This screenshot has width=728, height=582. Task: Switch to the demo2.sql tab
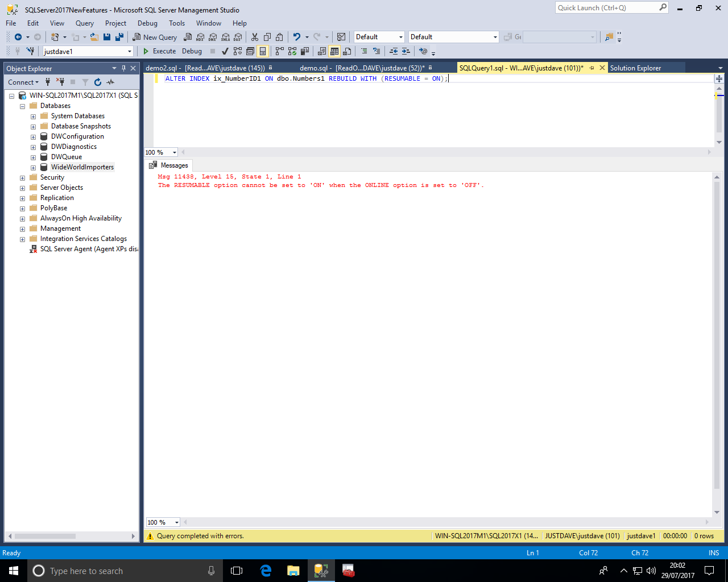point(205,68)
